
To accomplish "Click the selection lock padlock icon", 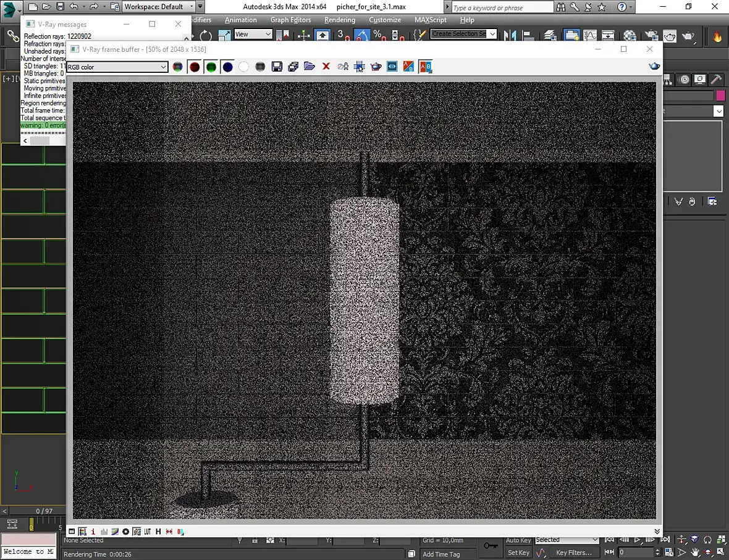I will pos(255,540).
